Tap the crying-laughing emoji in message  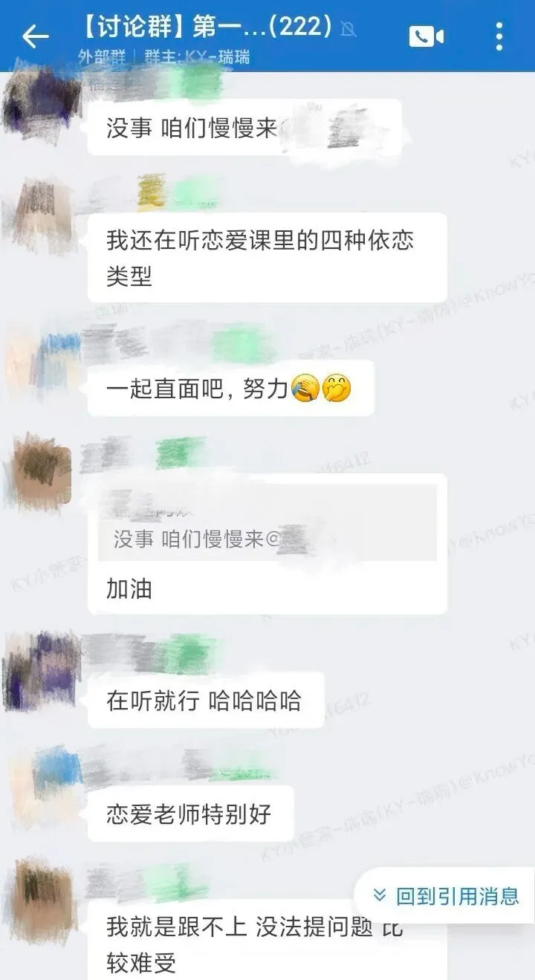pyautogui.click(x=306, y=388)
